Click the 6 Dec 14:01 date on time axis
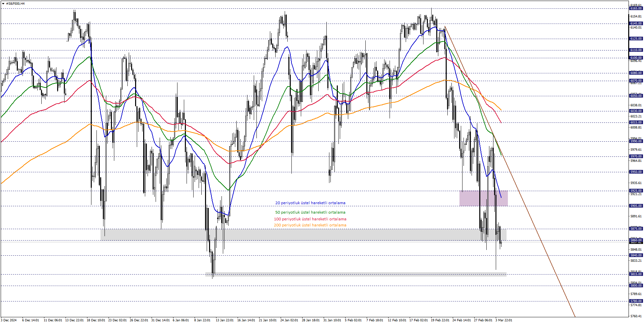644x324 pixels. pos(31,320)
